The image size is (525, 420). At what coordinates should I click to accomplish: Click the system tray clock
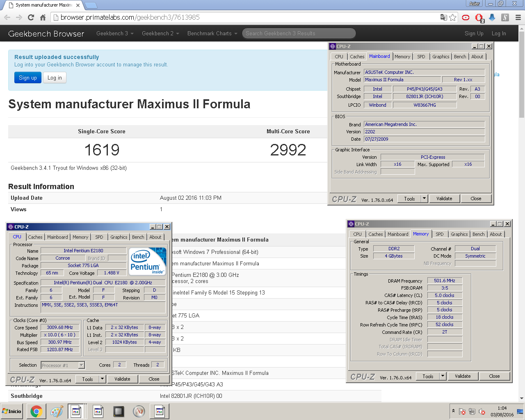[502, 411]
